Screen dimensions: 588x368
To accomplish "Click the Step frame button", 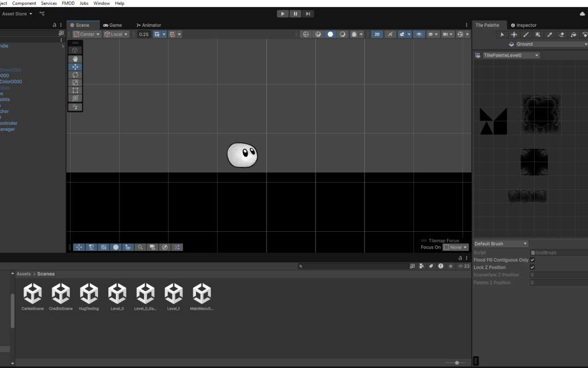I will pos(308,14).
